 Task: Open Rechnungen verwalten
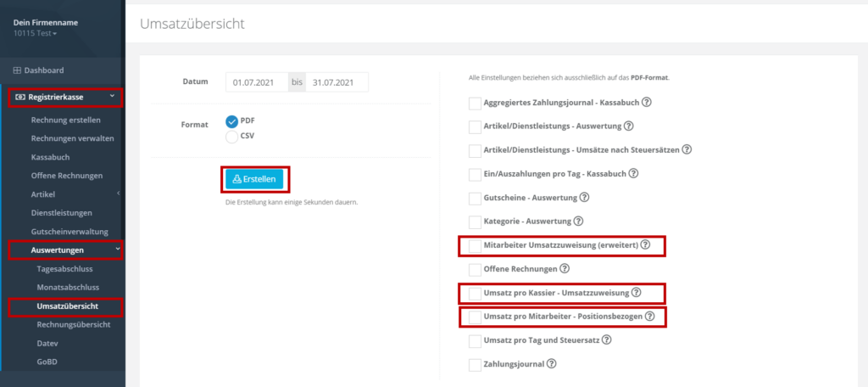click(73, 138)
